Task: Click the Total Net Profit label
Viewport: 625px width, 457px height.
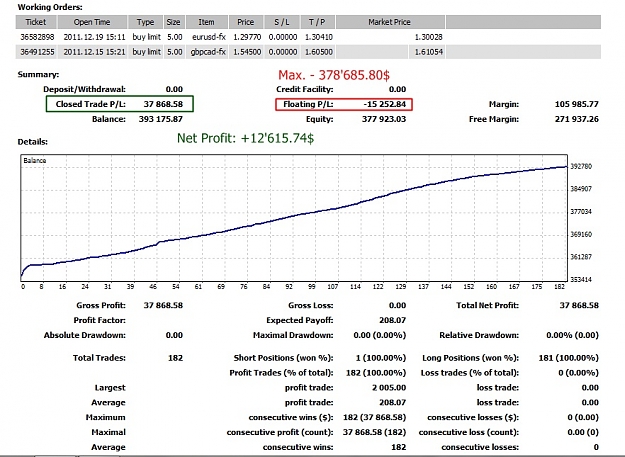Action: tap(487, 305)
